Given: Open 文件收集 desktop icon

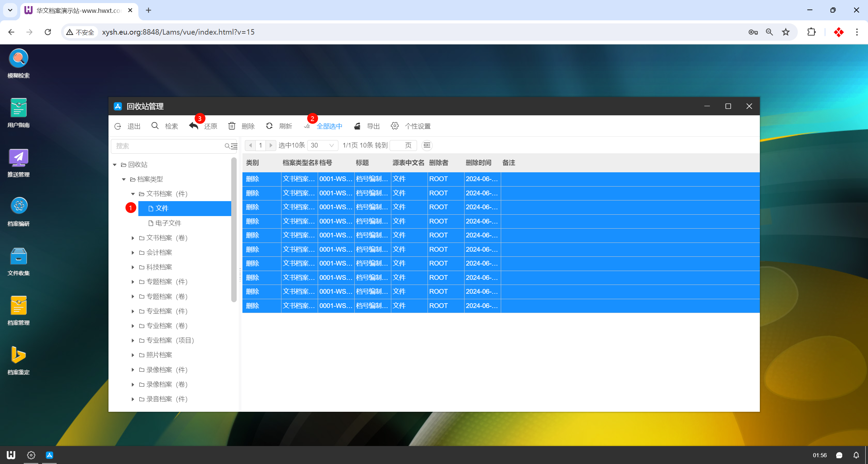Looking at the screenshot, I should (x=19, y=256).
